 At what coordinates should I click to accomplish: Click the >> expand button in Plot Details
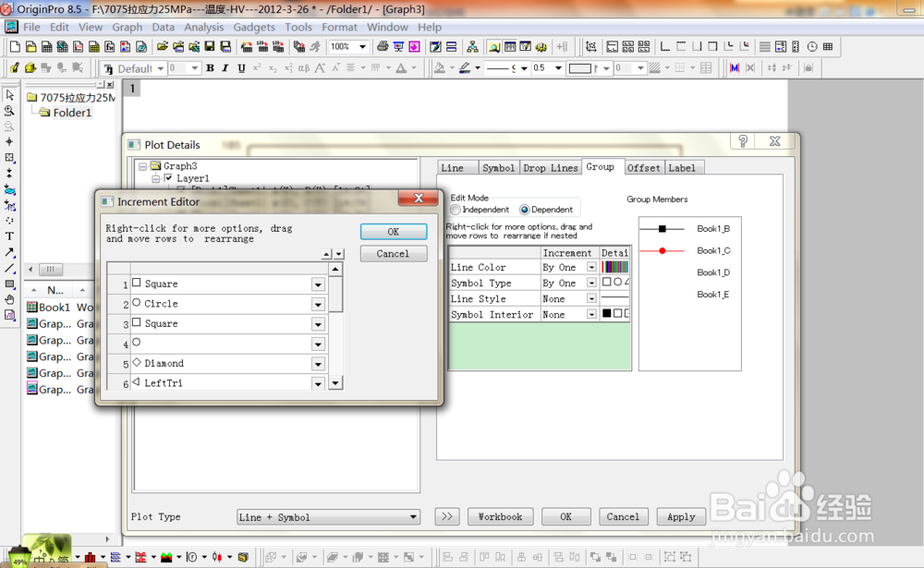point(447,516)
